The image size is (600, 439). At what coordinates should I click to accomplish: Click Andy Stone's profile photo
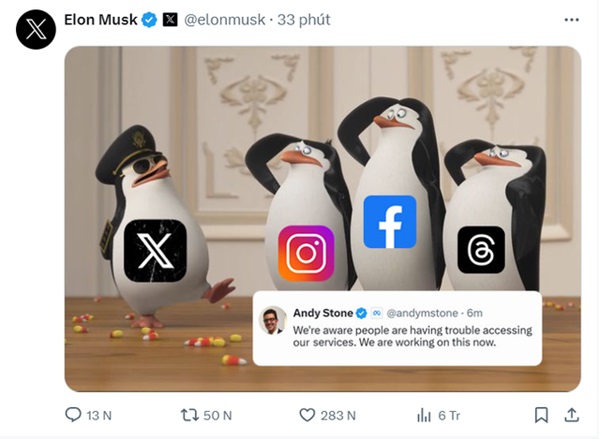(x=272, y=320)
